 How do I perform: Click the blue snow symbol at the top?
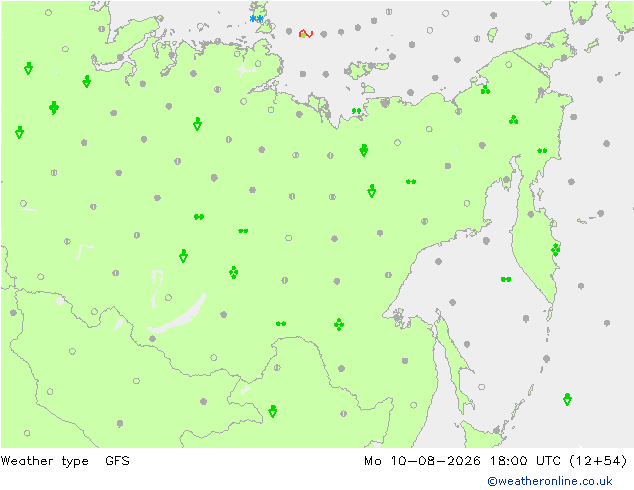(x=256, y=19)
